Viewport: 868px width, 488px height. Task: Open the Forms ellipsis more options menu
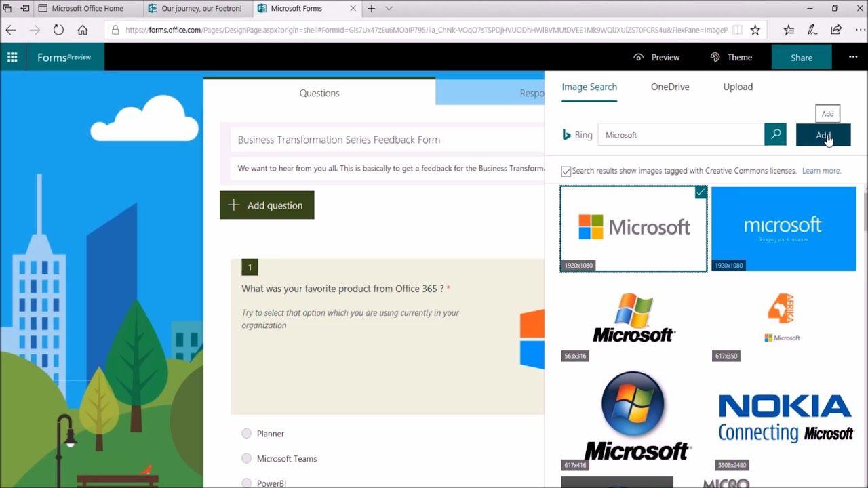pyautogui.click(x=852, y=57)
